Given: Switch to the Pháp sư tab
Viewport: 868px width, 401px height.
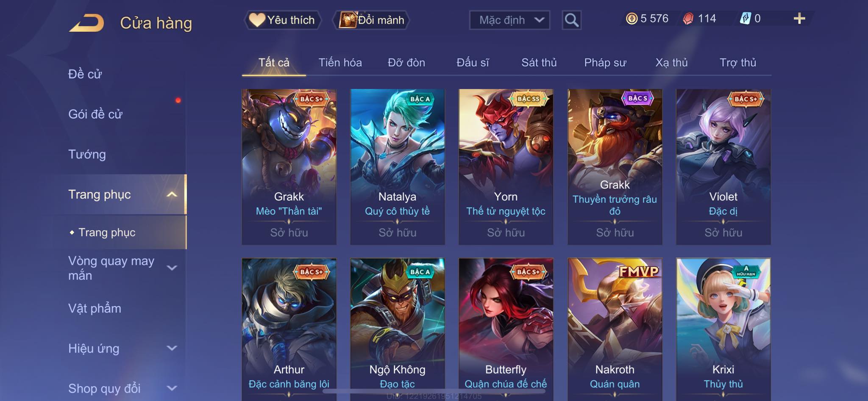Looking at the screenshot, I should (605, 63).
